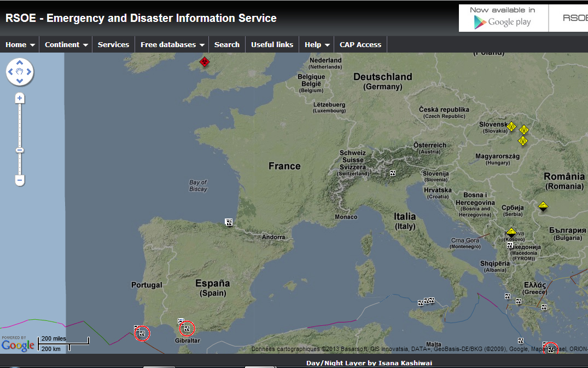Click the Google play banner
Image resolution: width=588 pixels, height=368 pixels.
pyautogui.click(x=503, y=18)
